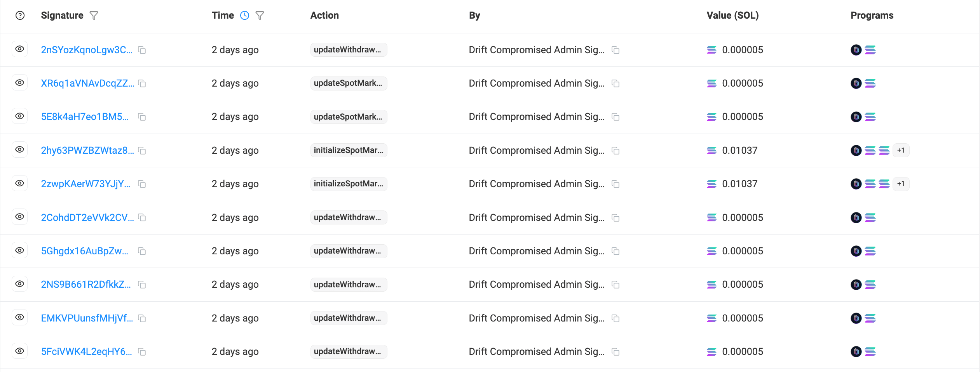Expand extra programs for transaction 2zwpKAerW73YJjY

tap(901, 184)
